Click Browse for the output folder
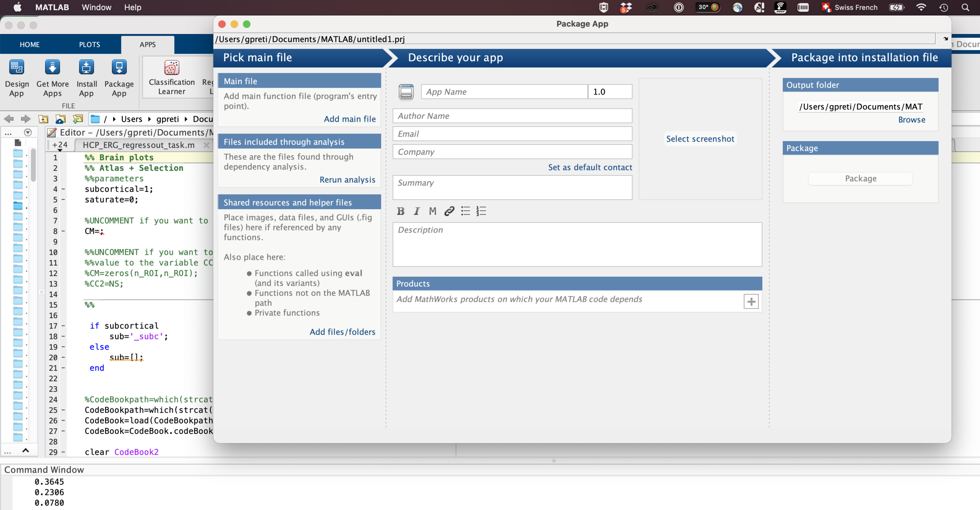This screenshot has width=980, height=510. click(911, 120)
